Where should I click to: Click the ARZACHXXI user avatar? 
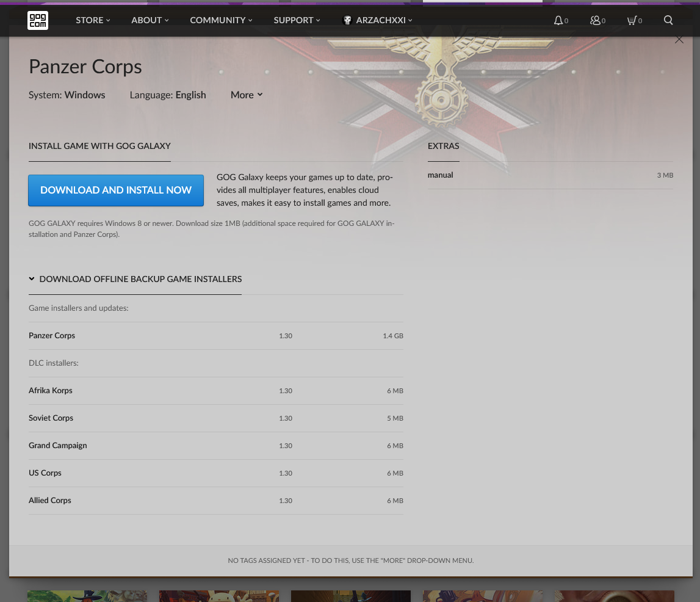[347, 20]
